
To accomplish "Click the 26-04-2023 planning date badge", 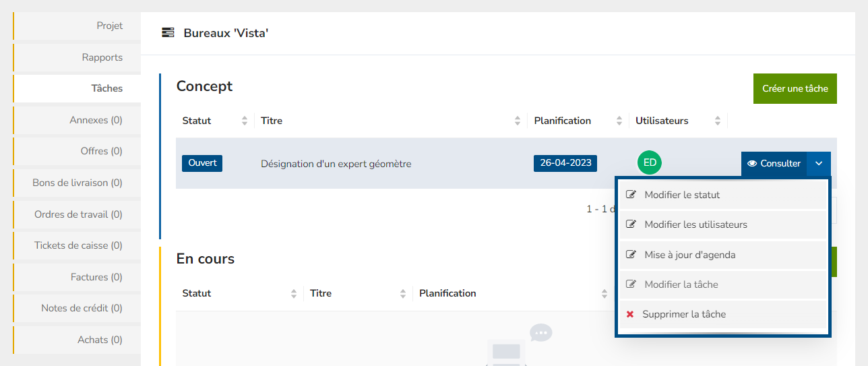I will click(565, 163).
